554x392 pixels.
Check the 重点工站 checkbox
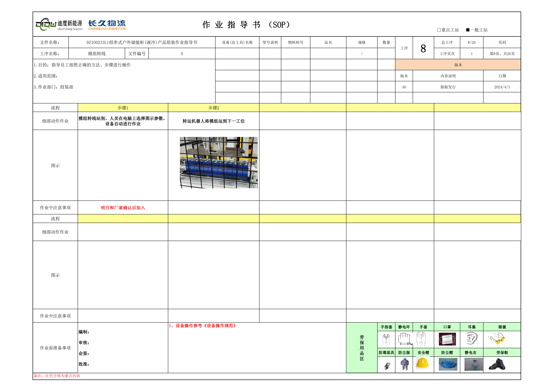[439, 30]
